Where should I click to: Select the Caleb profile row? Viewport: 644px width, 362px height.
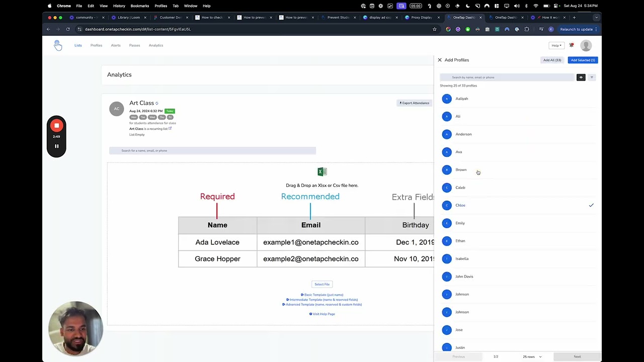coord(518,188)
